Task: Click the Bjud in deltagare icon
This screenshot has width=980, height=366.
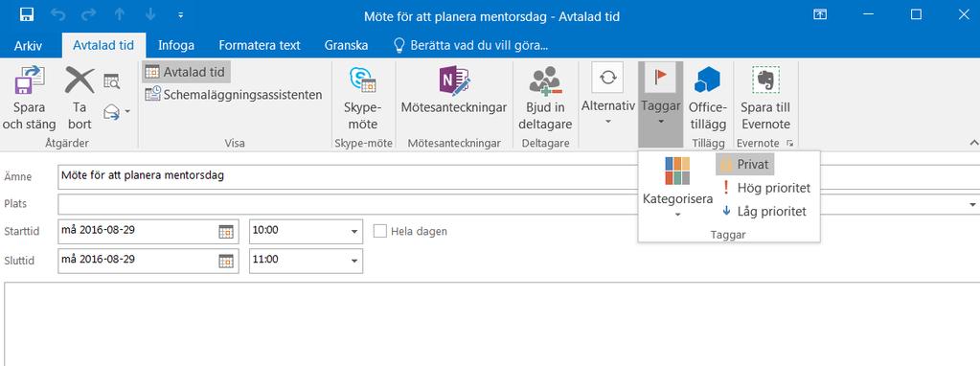Action: [545, 80]
